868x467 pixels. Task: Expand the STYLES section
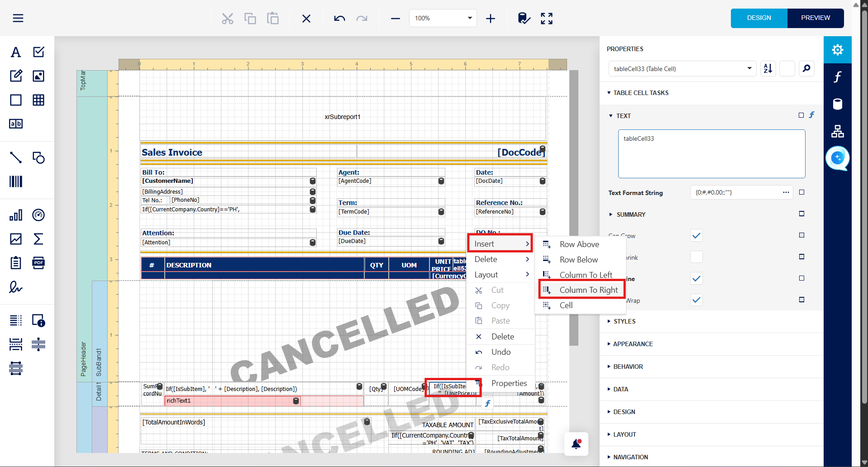click(622, 321)
